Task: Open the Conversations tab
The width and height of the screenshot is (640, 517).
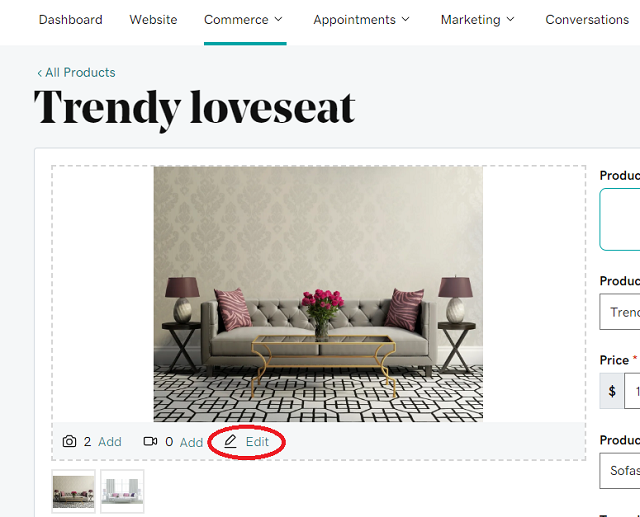Action: point(587,20)
